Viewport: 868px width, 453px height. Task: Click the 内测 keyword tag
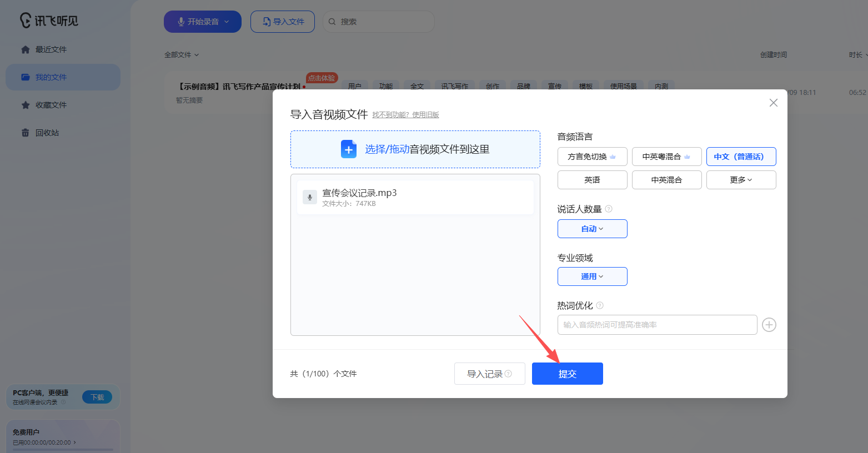661,86
